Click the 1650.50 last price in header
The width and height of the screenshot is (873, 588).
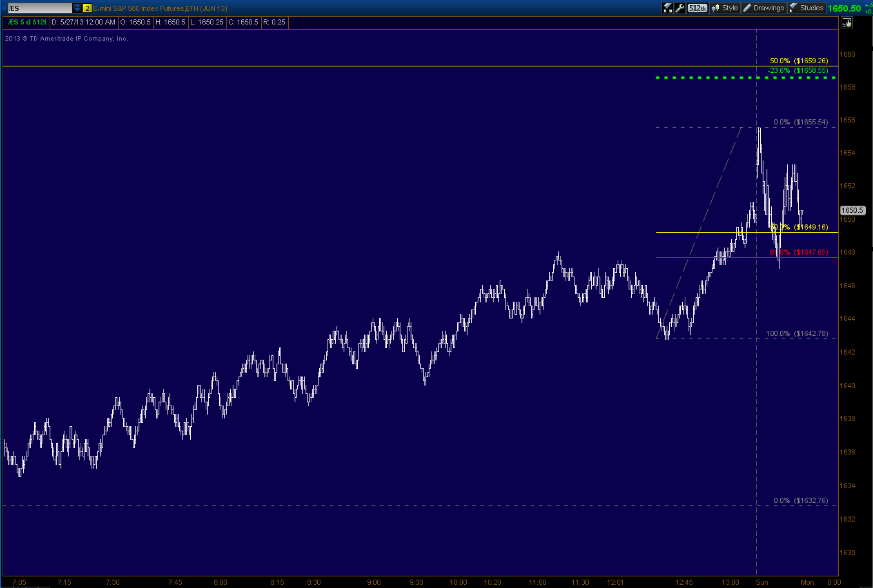pyautogui.click(x=845, y=8)
